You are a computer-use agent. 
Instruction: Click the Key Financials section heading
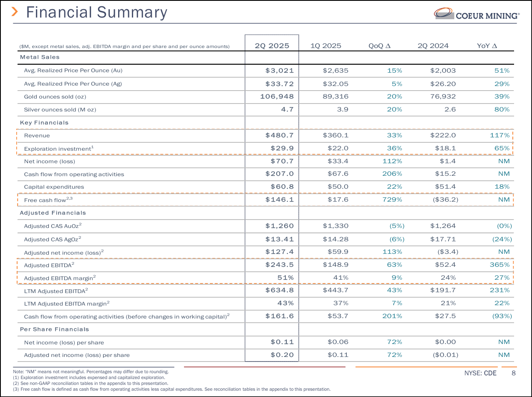44,123
